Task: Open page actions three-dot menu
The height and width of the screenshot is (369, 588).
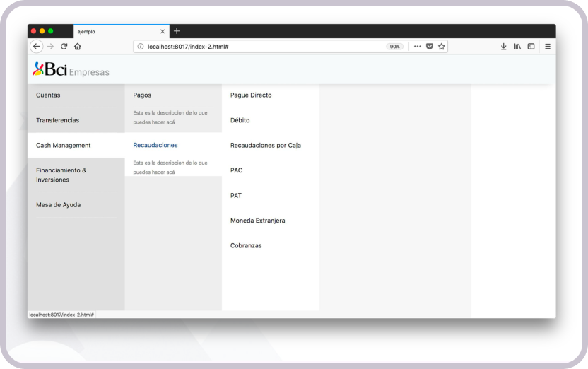Action: tap(417, 47)
